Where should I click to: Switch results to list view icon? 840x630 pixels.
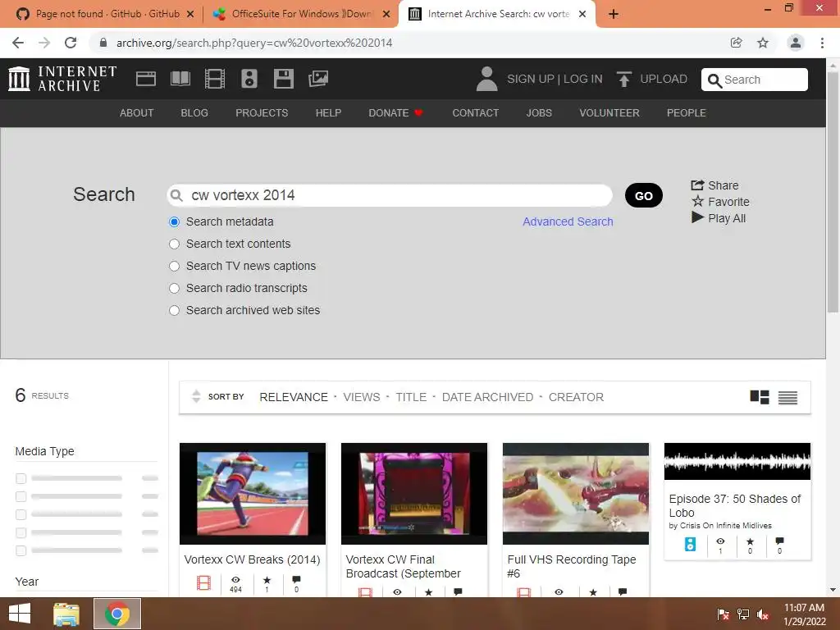[787, 397]
